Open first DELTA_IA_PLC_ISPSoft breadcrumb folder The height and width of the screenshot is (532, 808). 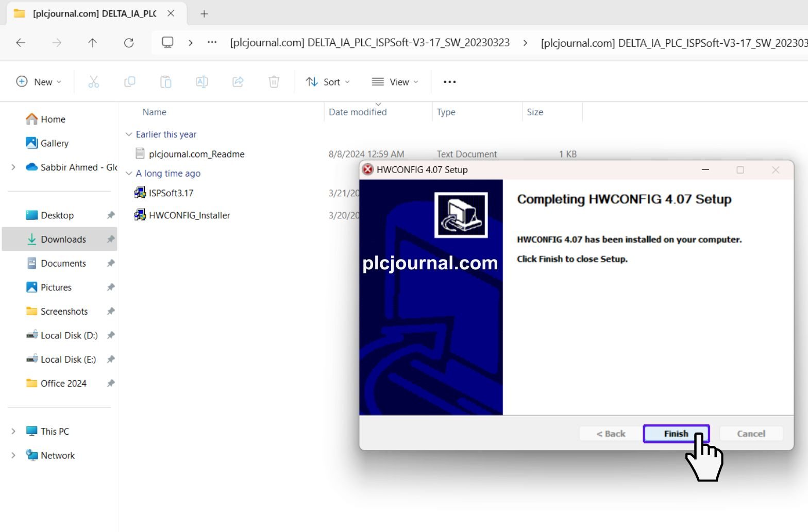(370, 42)
